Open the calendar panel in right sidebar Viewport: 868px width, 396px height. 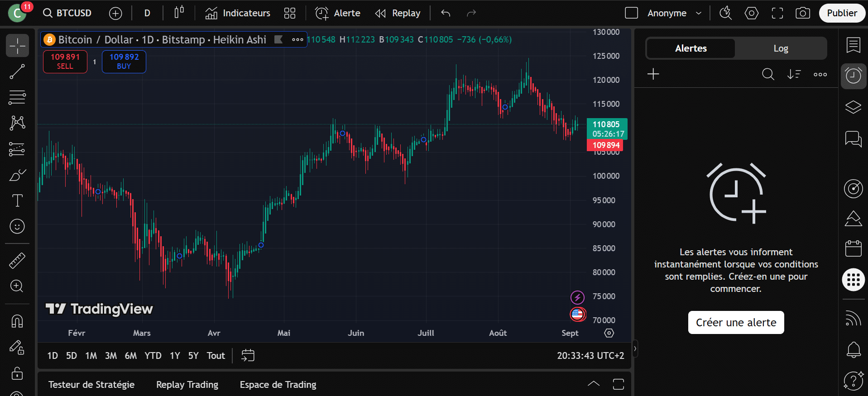pos(853,248)
